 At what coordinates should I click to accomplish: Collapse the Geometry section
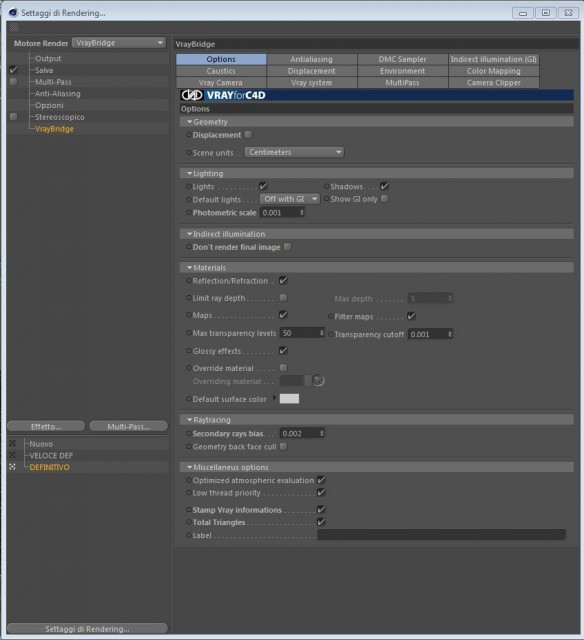(189, 122)
